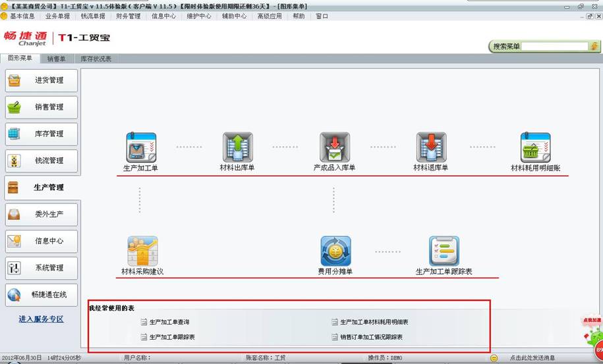Click the 点我加速 mascot icon
The height and width of the screenshot is (364, 603).
pyautogui.click(x=592, y=329)
